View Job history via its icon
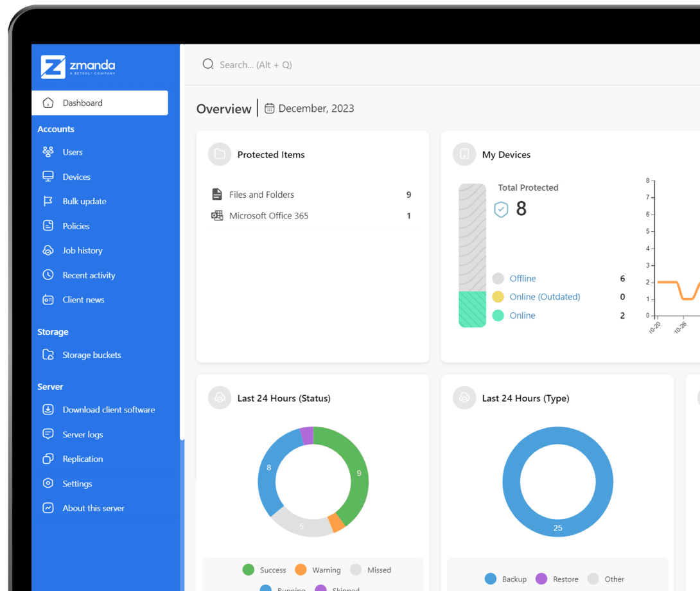 coord(48,250)
